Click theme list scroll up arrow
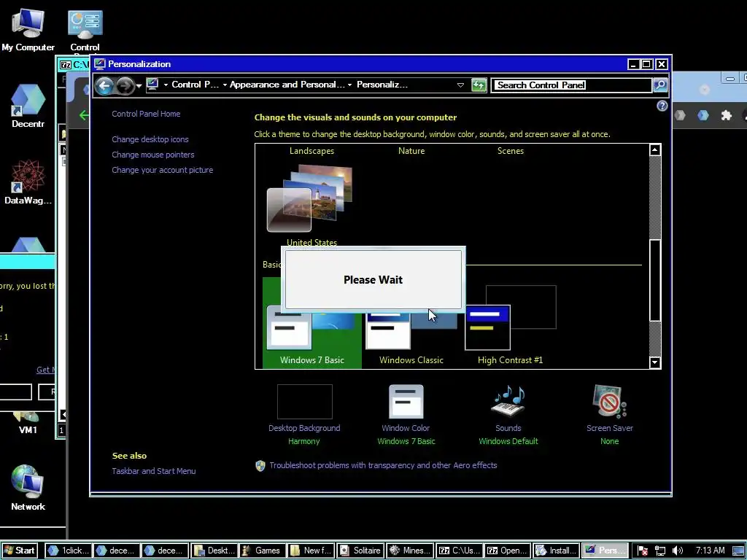This screenshot has width=747, height=560. click(x=655, y=150)
